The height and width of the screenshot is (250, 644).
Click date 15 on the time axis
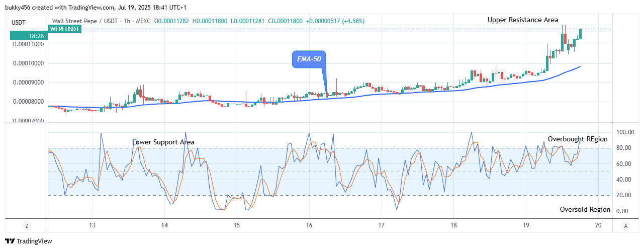[237, 226]
